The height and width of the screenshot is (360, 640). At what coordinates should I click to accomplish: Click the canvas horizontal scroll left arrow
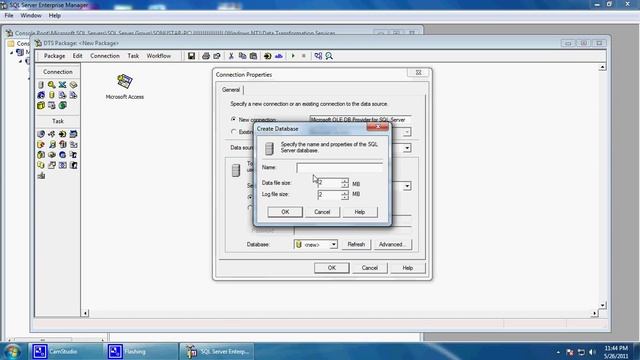click(85, 313)
